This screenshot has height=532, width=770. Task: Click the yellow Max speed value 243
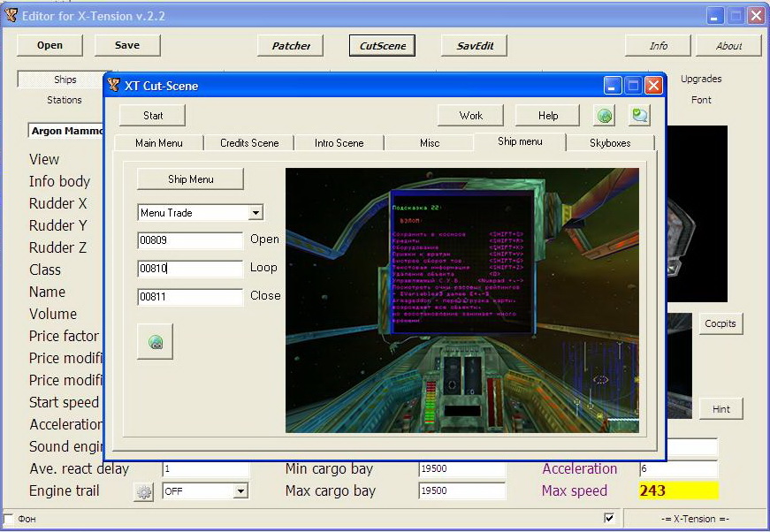pos(678,490)
